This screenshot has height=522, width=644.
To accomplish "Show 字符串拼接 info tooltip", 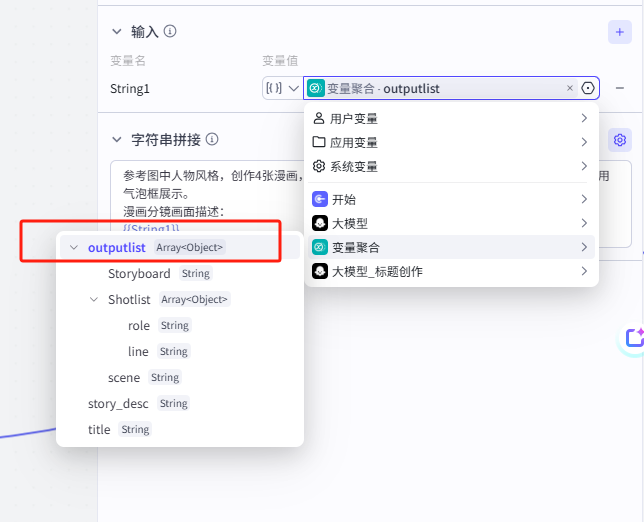I will 212,139.
